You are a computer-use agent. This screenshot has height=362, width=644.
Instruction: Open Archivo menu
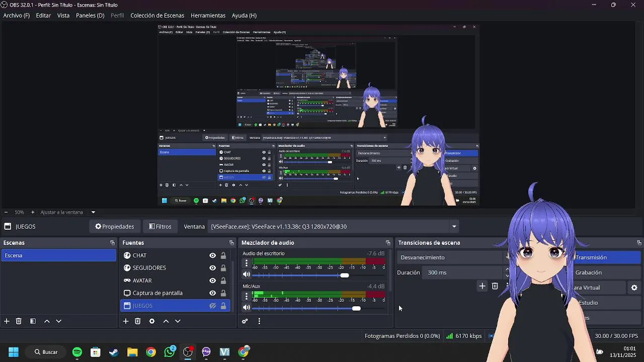point(16,16)
